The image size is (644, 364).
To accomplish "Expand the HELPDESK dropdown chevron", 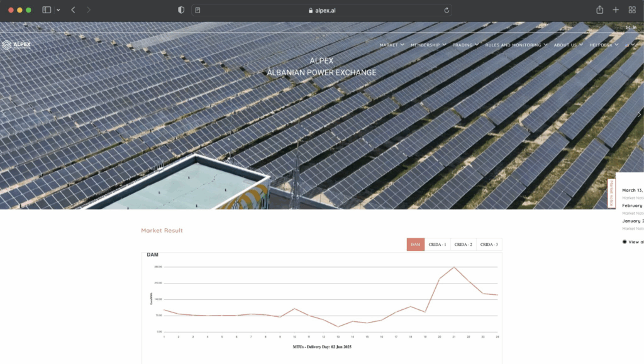I will 616,45.
